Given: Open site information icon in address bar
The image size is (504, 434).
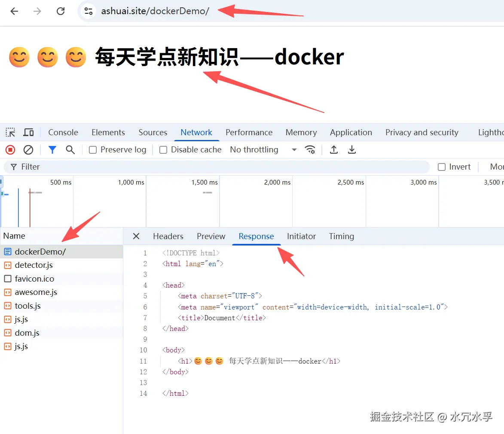Looking at the screenshot, I should point(89,11).
